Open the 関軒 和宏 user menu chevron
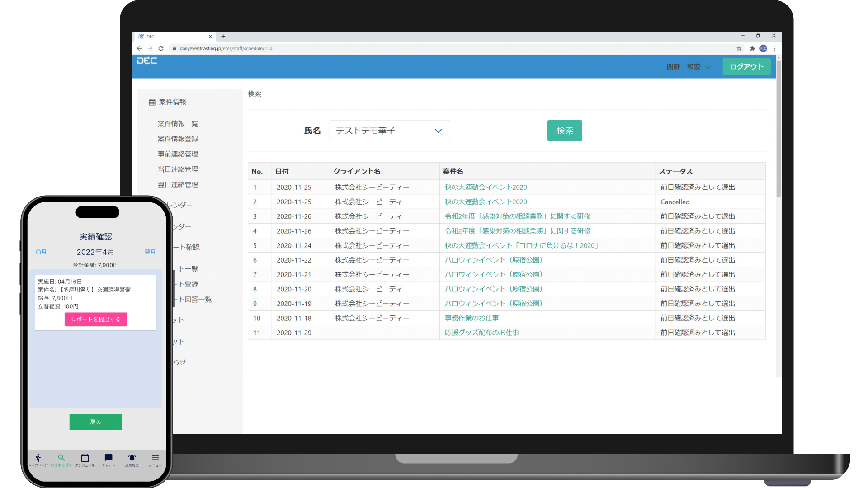The width and height of the screenshot is (868, 488). click(708, 67)
